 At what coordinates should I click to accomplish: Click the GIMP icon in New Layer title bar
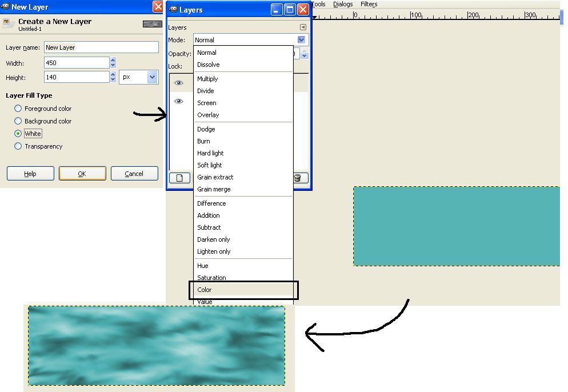coord(5,7)
